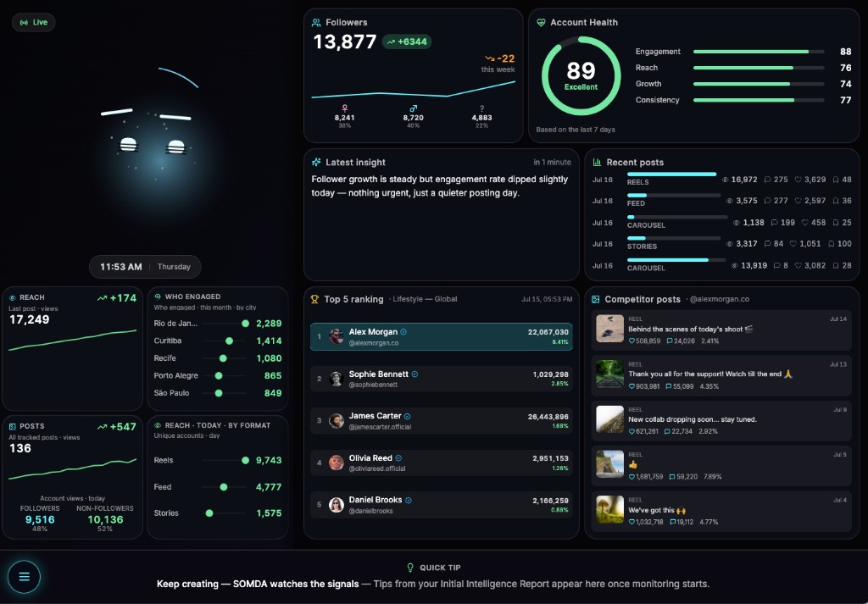Click Sophie Bennett's verified badge
Image resolution: width=868 pixels, height=604 pixels.
tap(415, 374)
